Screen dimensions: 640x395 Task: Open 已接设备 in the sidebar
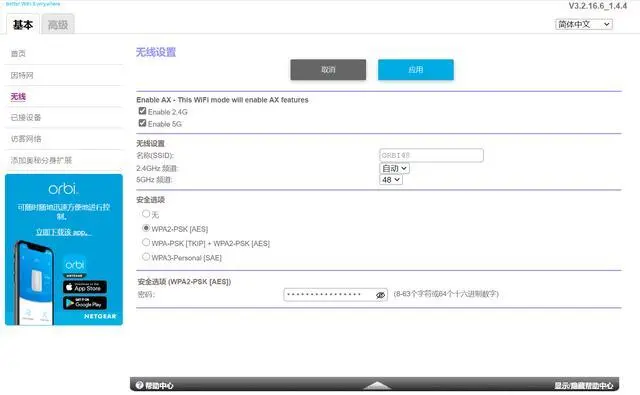(26, 118)
